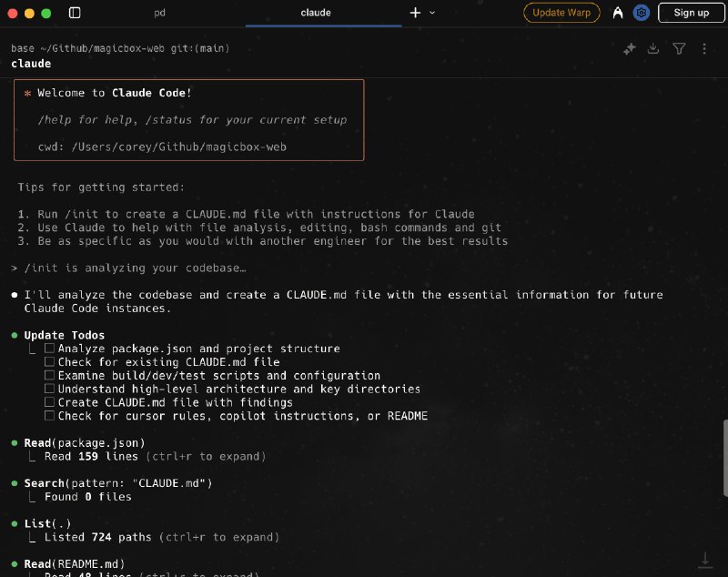Click the prompt path ~/Github/magicbox-web
This screenshot has height=577, width=728.
click(x=102, y=48)
